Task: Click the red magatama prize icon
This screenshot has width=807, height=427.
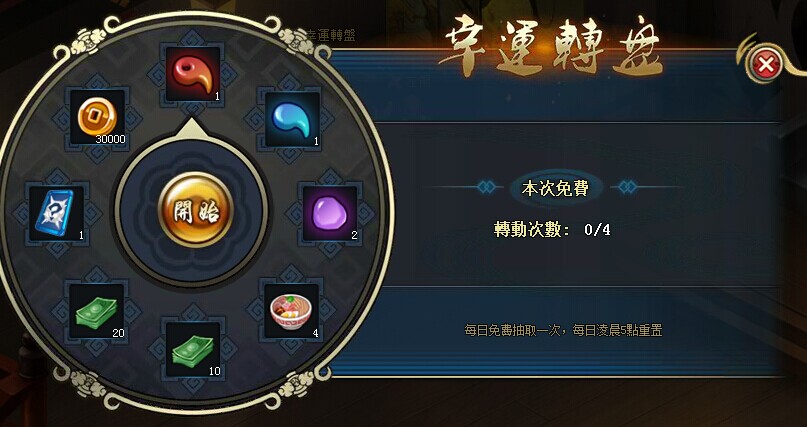Action: pyautogui.click(x=193, y=74)
